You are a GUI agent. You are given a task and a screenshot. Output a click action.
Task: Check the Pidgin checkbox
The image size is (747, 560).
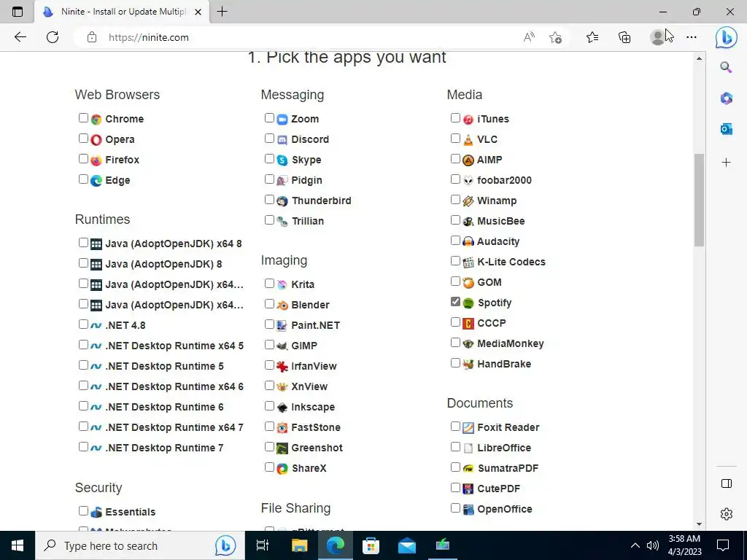pos(269,179)
